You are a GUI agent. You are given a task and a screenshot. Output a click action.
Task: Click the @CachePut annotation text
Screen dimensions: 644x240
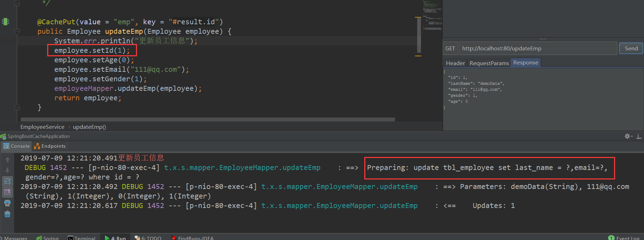(56, 22)
